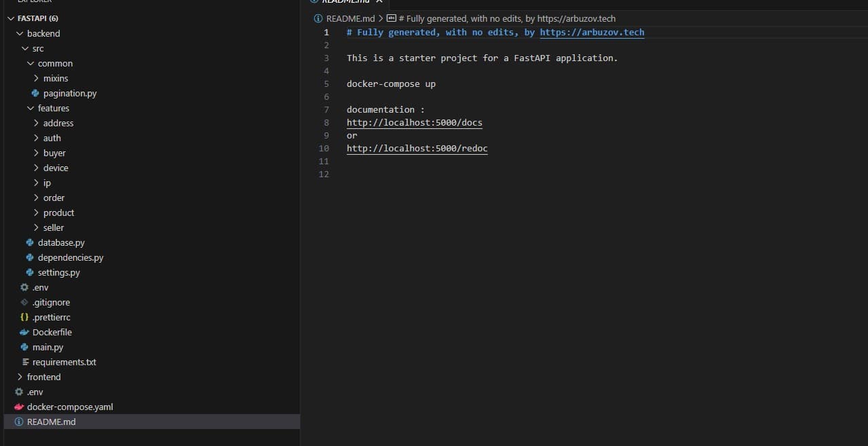Open pagination.py file

click(70, 93)
